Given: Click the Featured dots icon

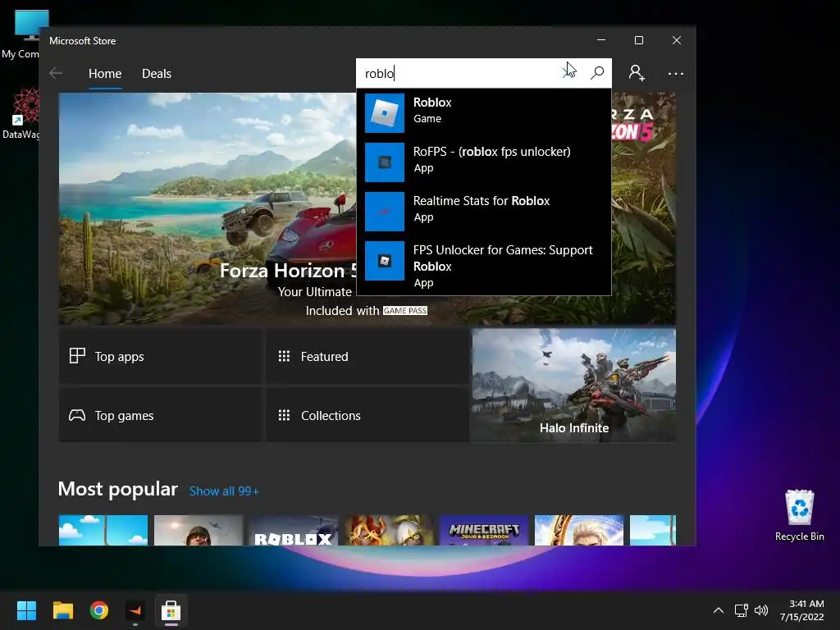Looking at the screenshot, I should tap(284, 356).
